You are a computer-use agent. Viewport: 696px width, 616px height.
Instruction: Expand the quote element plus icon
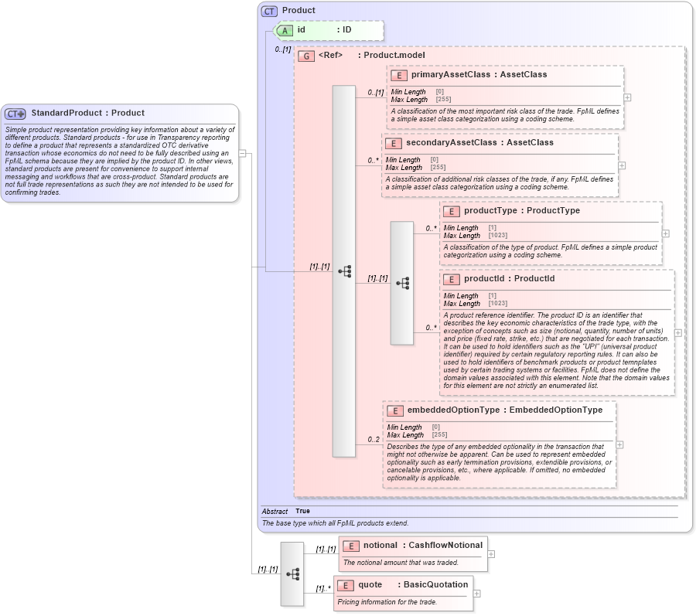point(477,593)
